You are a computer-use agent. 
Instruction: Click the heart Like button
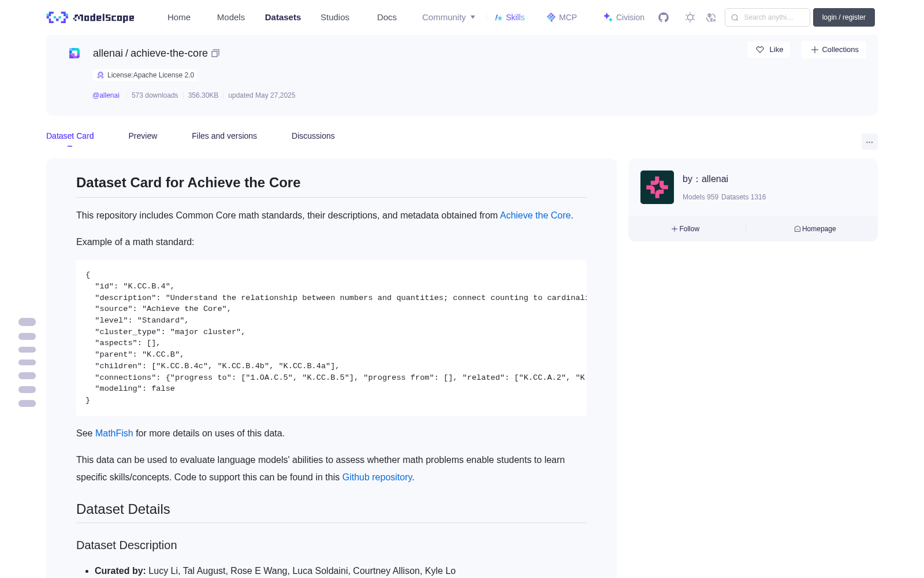[x=769, y=50]
